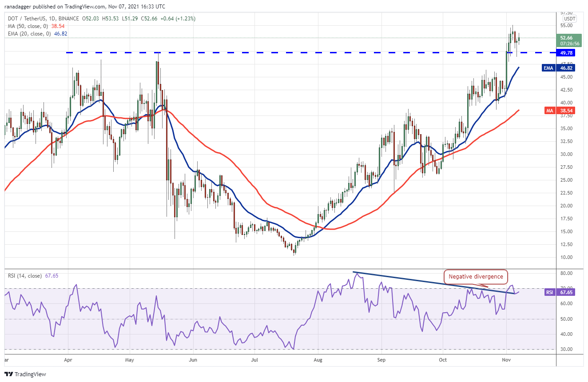Select the RSI (14, close) indicator legend
588x382 pixels.
click(x=25, y=276)
